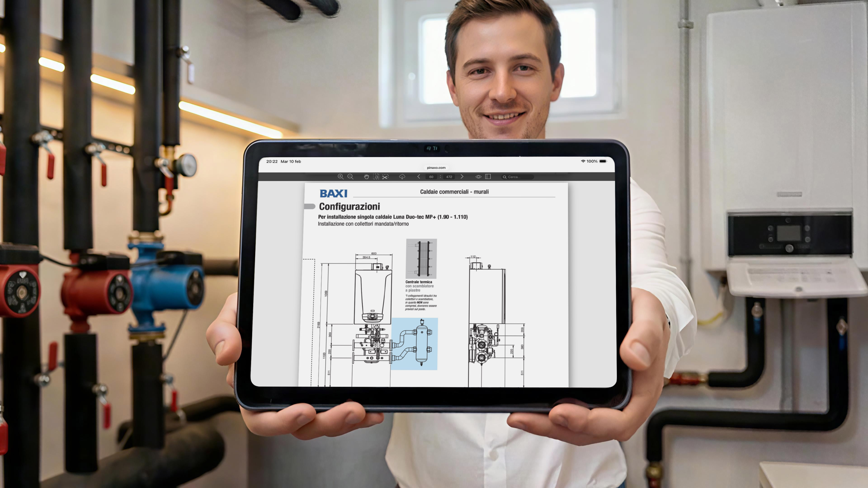
Task: Activate the text selection tool
Action: 376,176
